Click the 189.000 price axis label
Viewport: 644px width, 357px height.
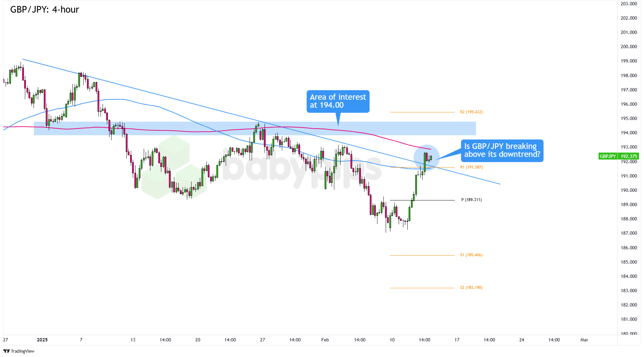pyautogui.click(x=629, y=204)
